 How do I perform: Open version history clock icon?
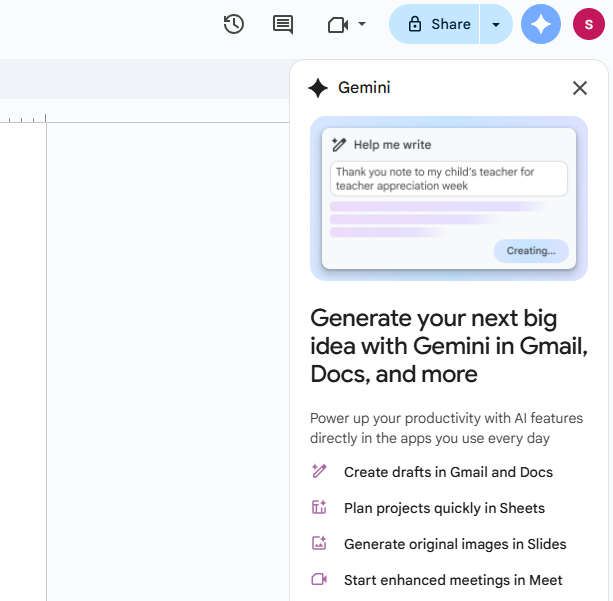pos(234,24)
